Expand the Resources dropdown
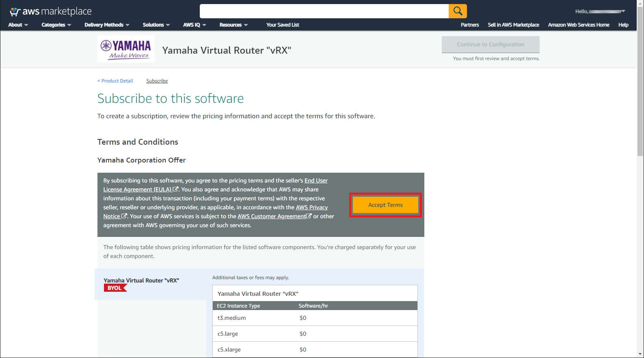644x358 pixels. (233, 25)
